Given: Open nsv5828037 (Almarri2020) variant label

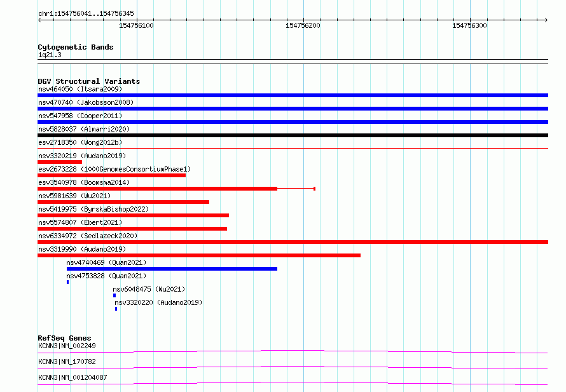Looking at the screenshot, I should point(84,129).
